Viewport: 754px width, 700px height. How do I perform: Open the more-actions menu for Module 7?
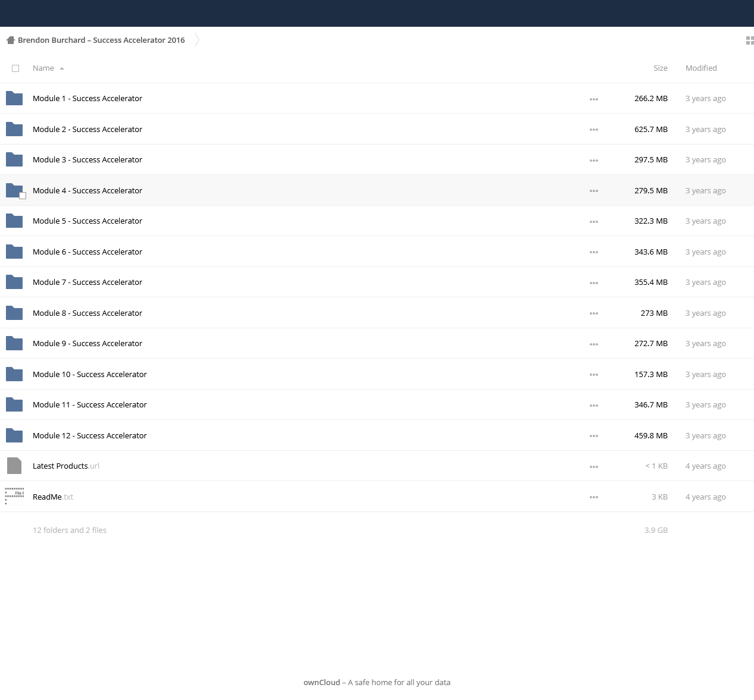pyautogui.click(x=594, y=283)
